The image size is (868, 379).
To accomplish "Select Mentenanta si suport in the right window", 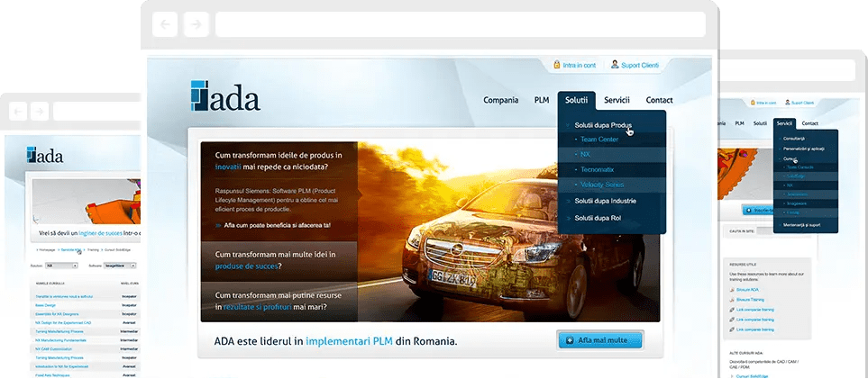I will pyautogui.click(x=802, y=225).
